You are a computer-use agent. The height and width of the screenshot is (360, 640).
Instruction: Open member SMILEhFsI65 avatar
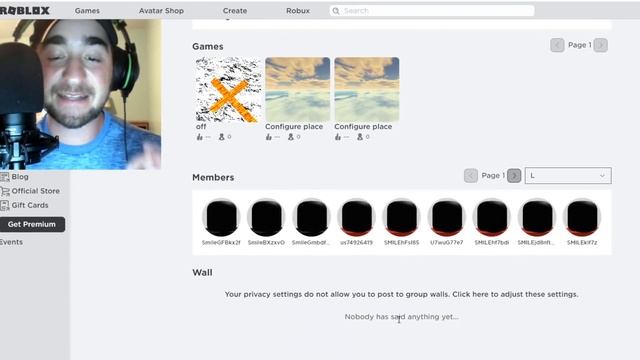click(x=401, y=218)
